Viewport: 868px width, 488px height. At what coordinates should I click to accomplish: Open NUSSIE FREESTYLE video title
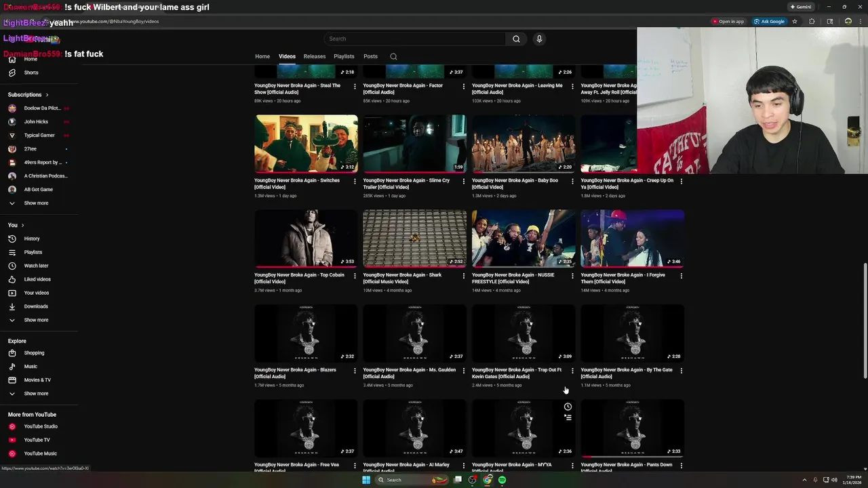pos(513,278)
